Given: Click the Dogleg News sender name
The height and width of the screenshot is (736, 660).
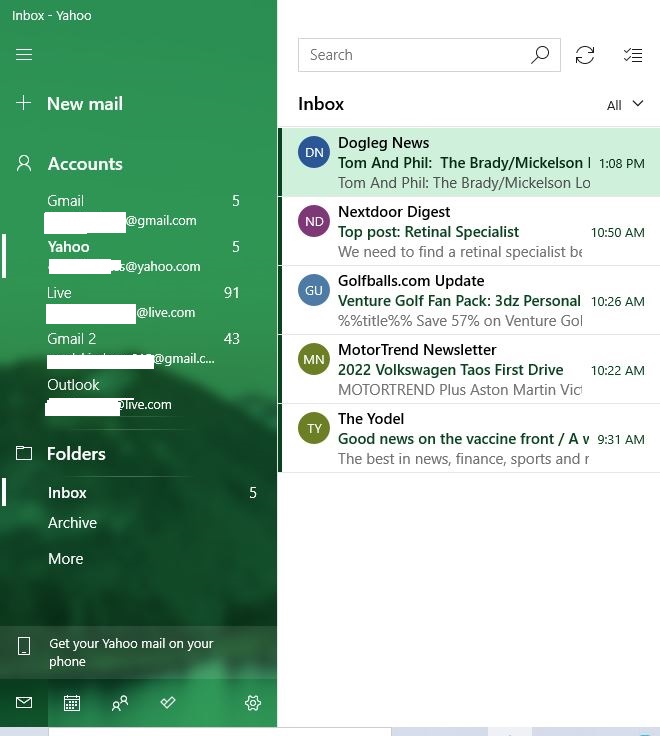Looking at the screenshot, I should click(x=384, y=143).
